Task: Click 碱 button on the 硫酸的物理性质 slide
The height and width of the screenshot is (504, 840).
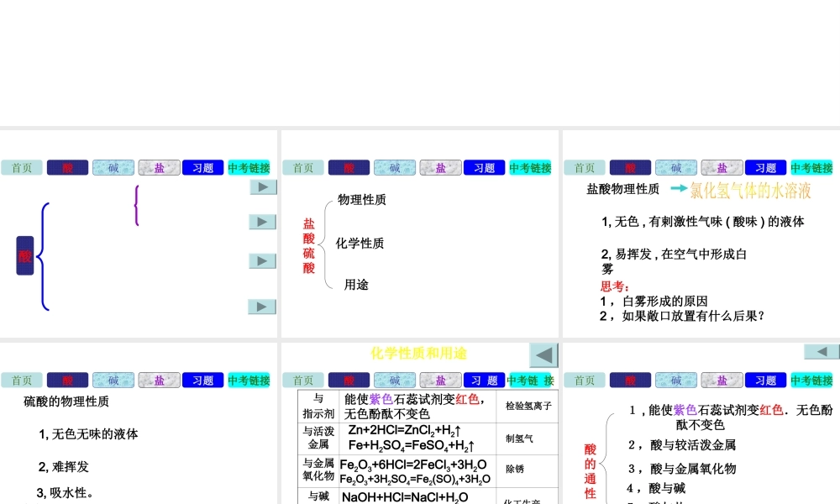Action: coord(113,381)
